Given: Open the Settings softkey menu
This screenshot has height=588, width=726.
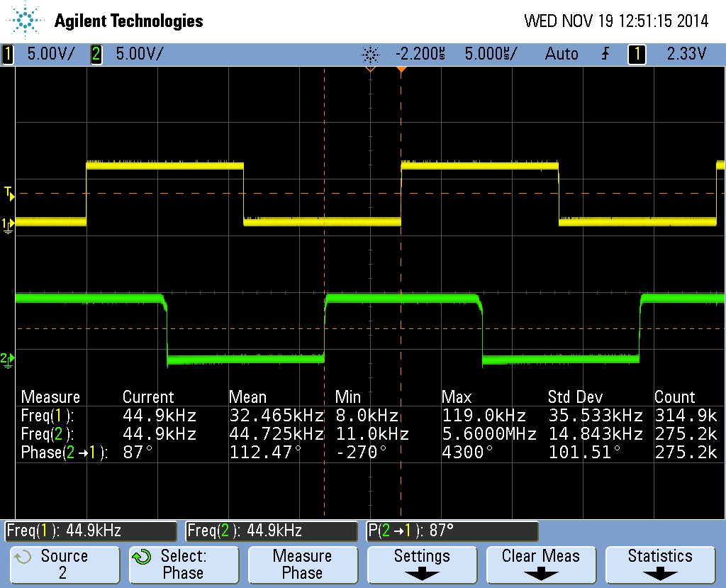Looking at the screenshot, I should click(422, 565).
